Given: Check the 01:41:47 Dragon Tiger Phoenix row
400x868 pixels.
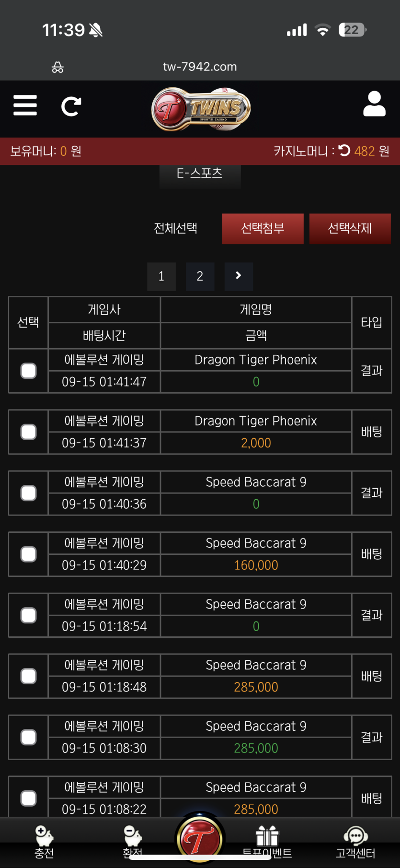Looking at the screenshot, I should pyautogui.click(x=29, y=371).
